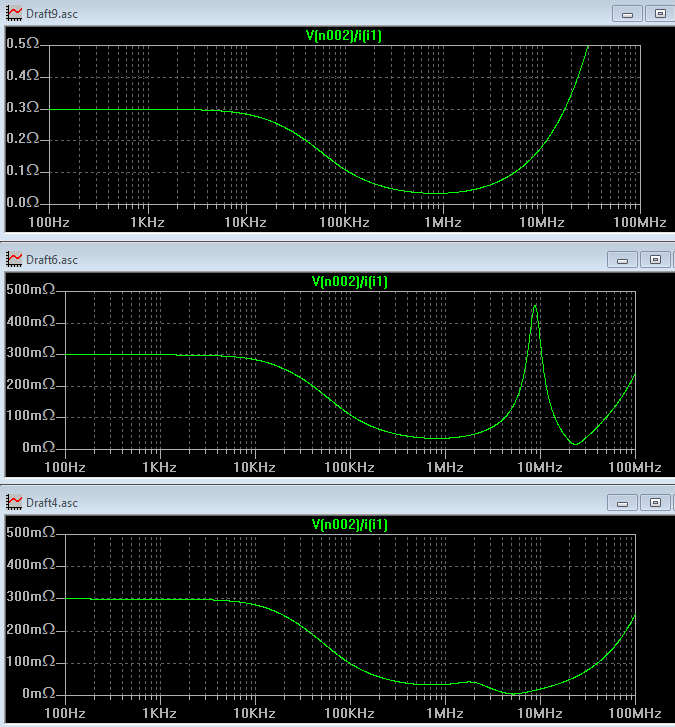Screen dimensions: 675x727
Task: Click the 100MHz axis label in Draft4
Action: coord(635,713)
